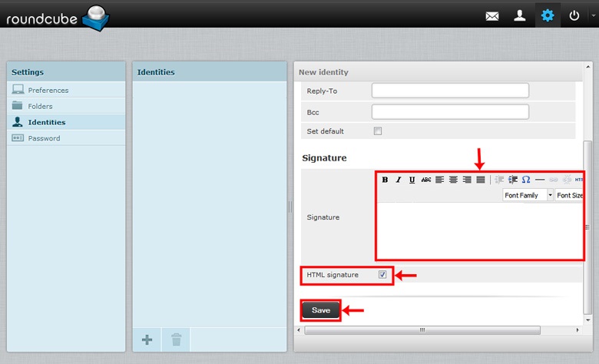
Task: Open Folders settings section
Action: [x=40, y=106]
